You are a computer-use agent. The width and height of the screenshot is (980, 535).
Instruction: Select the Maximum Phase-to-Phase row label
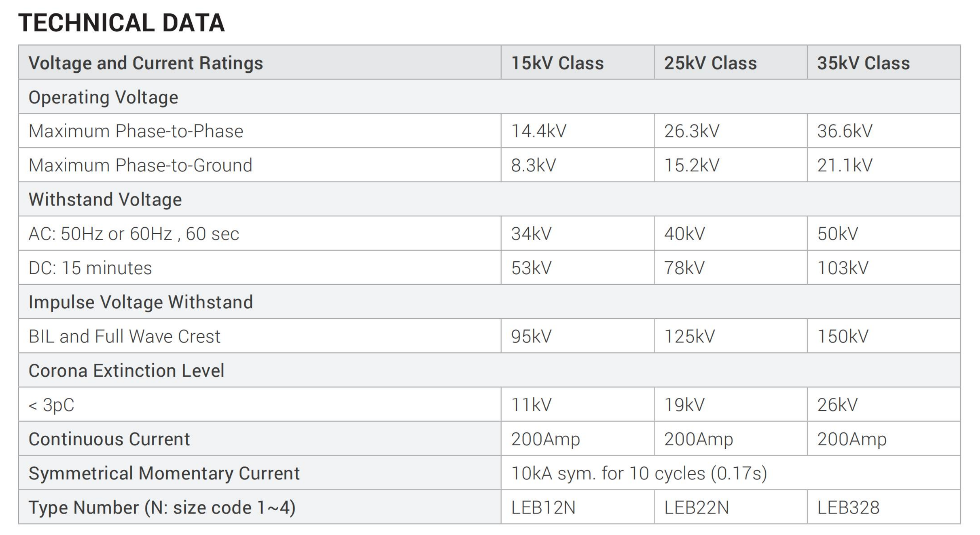[136, 131]
